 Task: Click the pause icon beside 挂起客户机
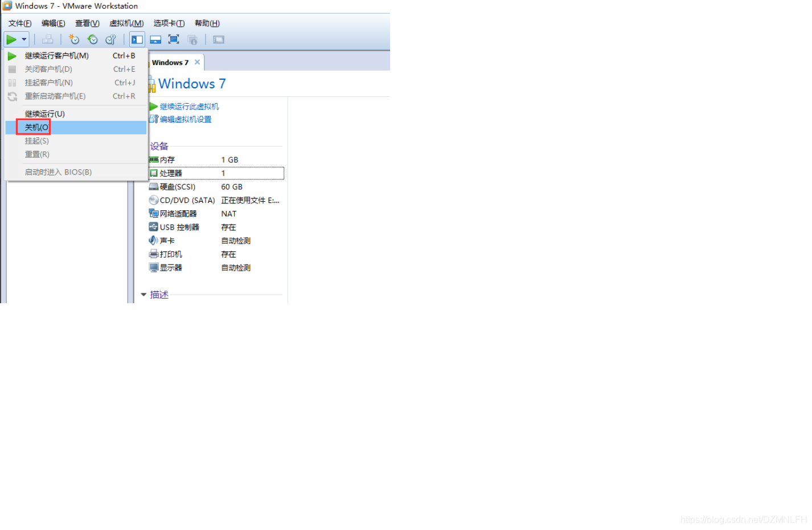pos(12,83)
